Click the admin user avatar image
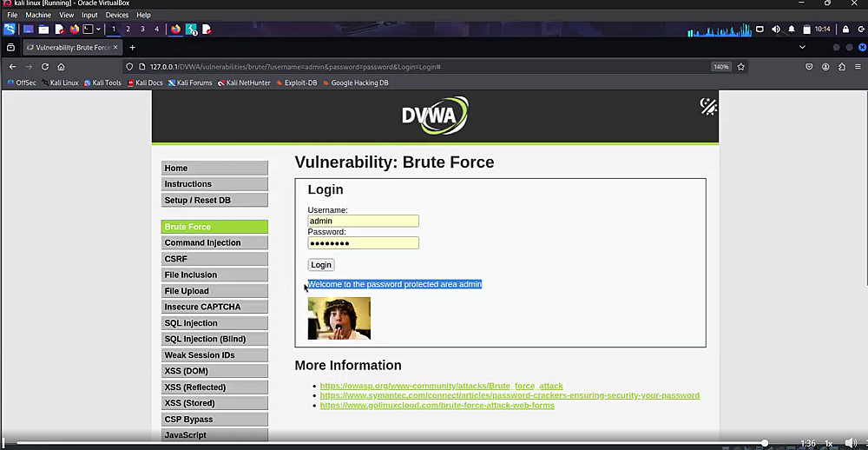This screenshot has height=450, width=868. click(339, 318)
